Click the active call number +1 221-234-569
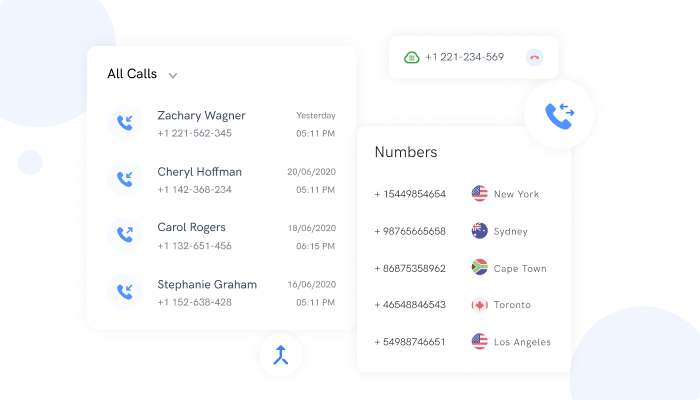Screen dimensions: 700x400 point(464,57)
